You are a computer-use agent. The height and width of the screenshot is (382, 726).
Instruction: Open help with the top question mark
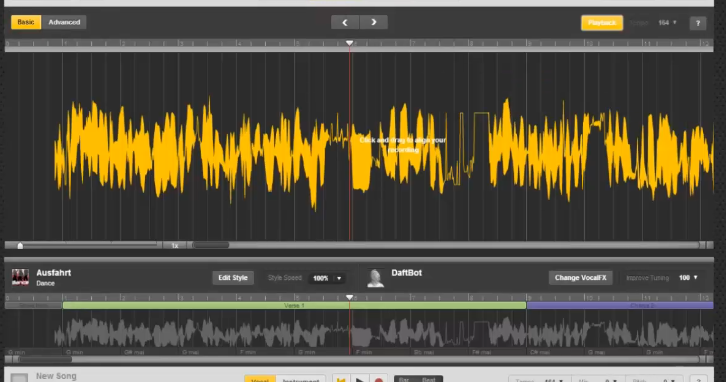click(x=698, y=23)
